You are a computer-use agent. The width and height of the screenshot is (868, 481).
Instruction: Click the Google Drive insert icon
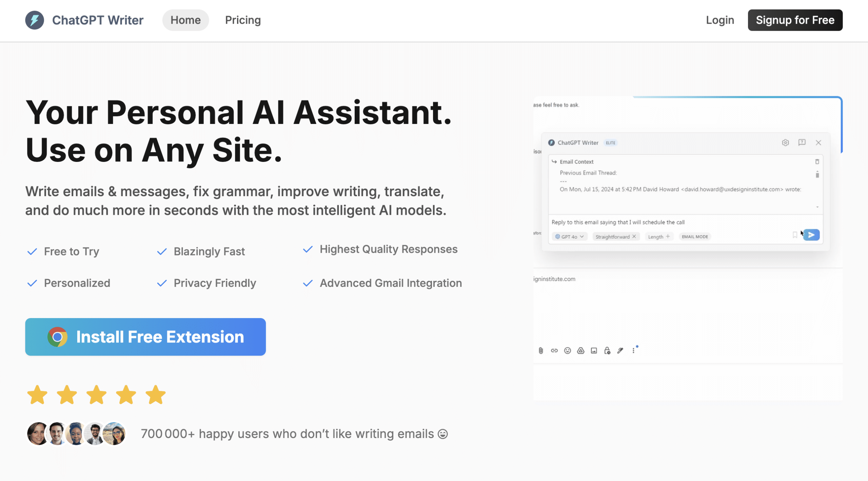click(x=580, y=351)
